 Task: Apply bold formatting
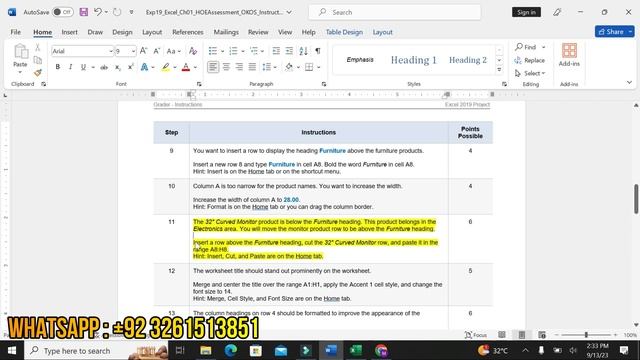click(58, 67)
